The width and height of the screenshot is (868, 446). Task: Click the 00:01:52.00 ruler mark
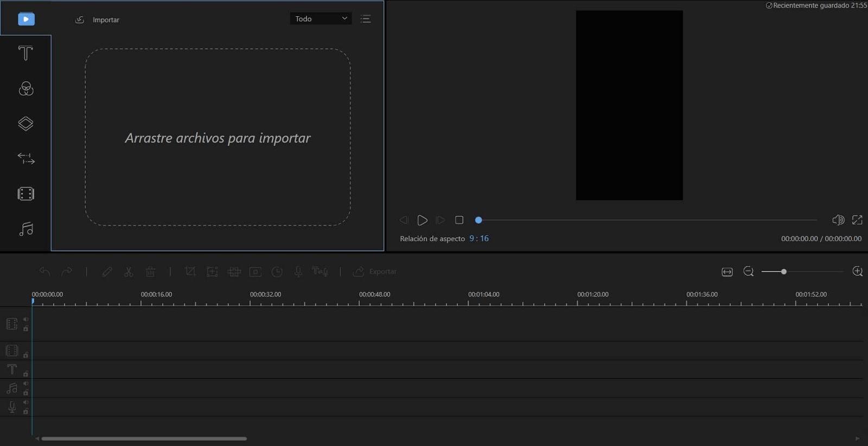point(811,294)
